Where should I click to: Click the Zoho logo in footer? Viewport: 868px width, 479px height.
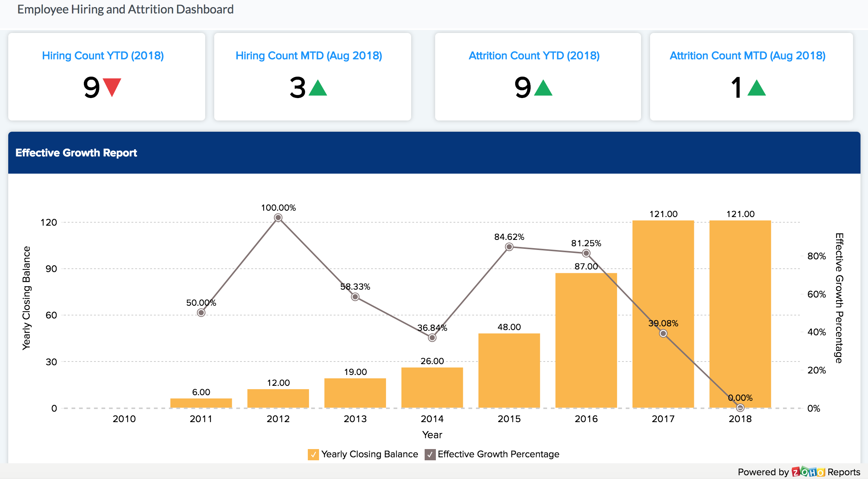coord(808,472)
